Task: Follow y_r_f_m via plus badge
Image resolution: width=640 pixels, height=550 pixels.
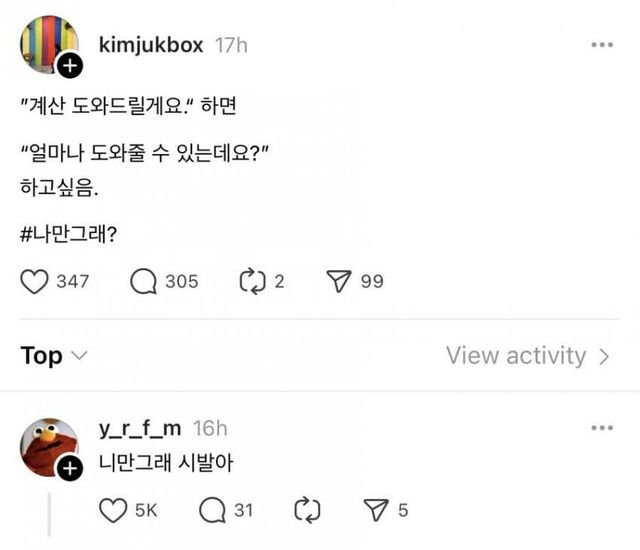Action: click(x=69, y=469)
